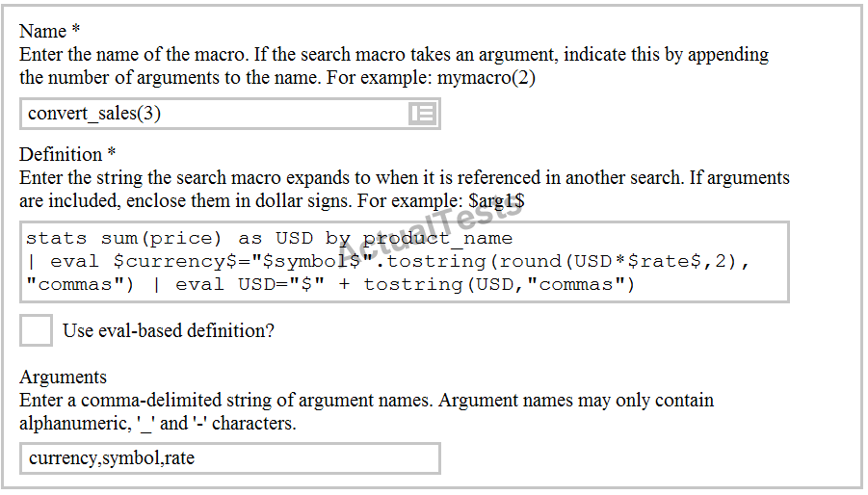Click the 'Arguments' section label
The image size is (868, 495).
[x=63, y=377]
